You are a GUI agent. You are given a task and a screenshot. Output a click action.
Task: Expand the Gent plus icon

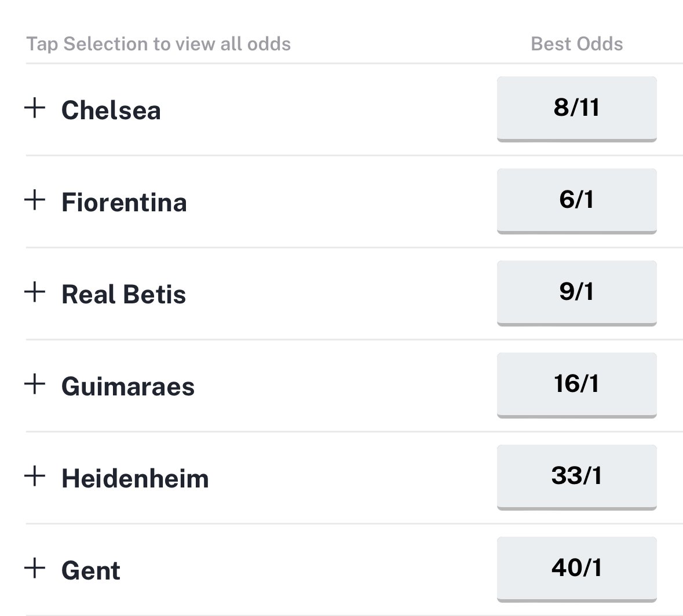tap(35, 568)
